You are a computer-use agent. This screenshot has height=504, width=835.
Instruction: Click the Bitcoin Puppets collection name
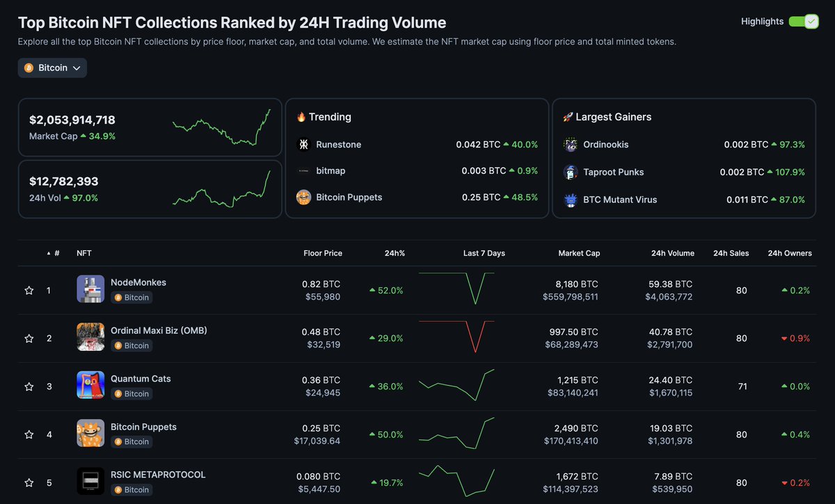point(143,427)
